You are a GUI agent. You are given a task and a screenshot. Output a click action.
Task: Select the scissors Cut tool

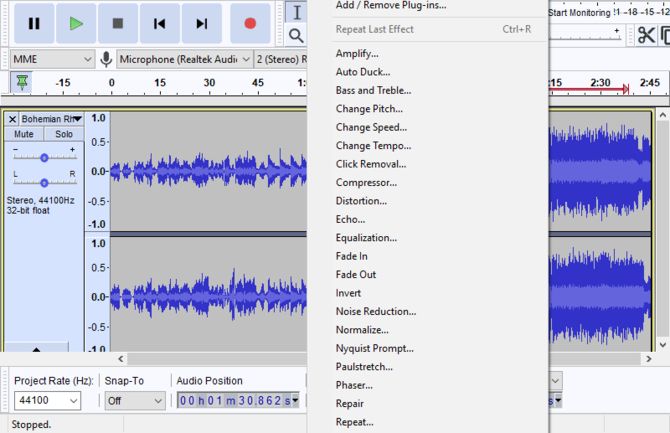pyautogui.click(x=647, y=35)
